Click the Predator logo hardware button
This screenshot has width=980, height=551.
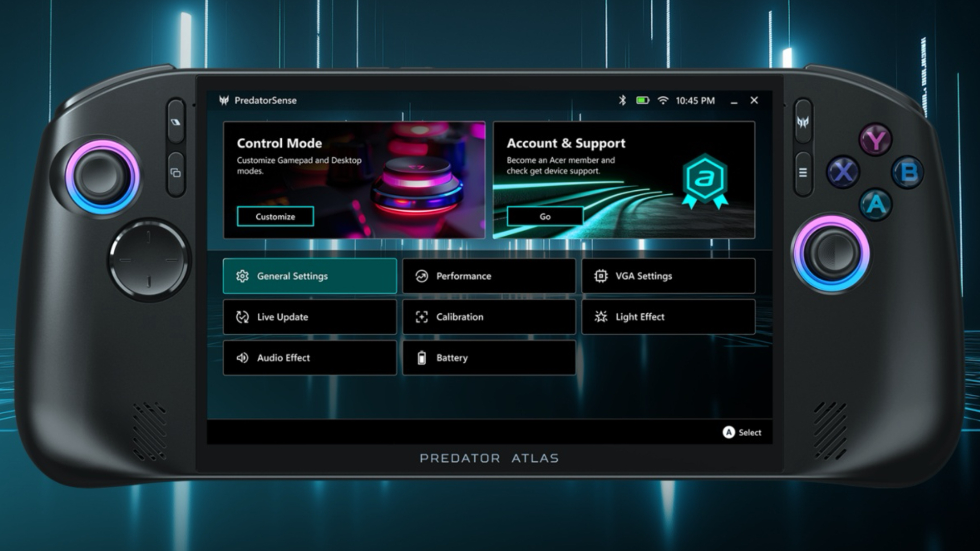click(x=803, y=121)
